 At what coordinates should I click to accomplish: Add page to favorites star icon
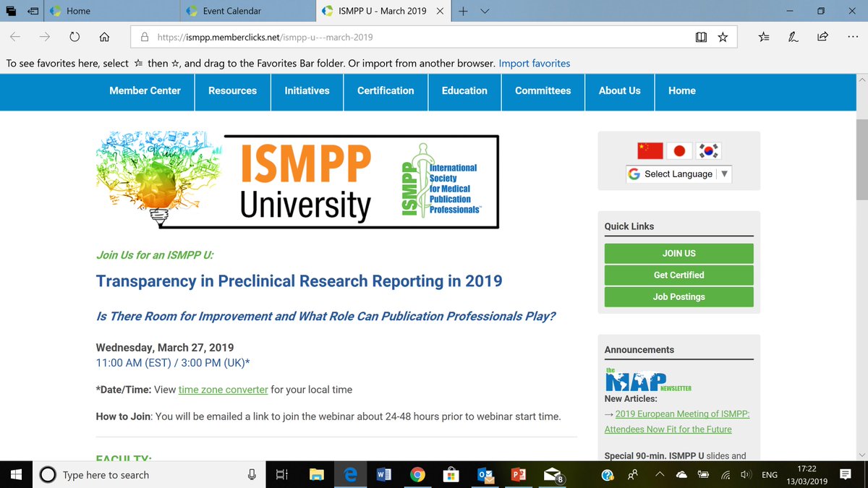coord(723,37)
